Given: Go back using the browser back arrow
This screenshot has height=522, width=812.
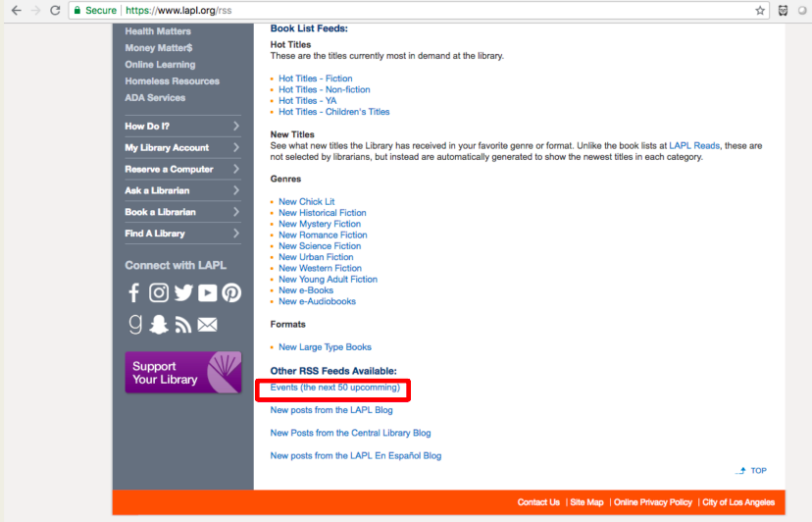Looking at the screenshot, I should coord(16,11).
